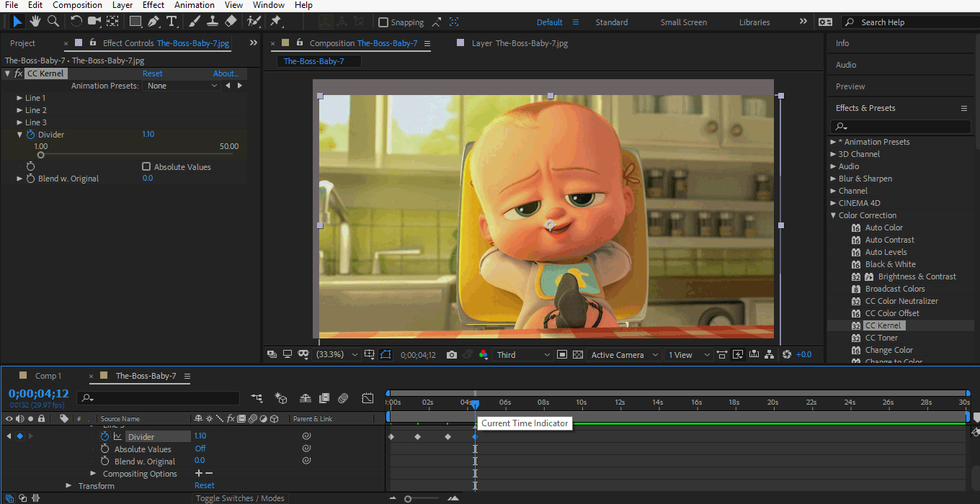Screen dimensions: 980x504
Task: Check the Absolute Values checkbox
Action: [146, 166]
